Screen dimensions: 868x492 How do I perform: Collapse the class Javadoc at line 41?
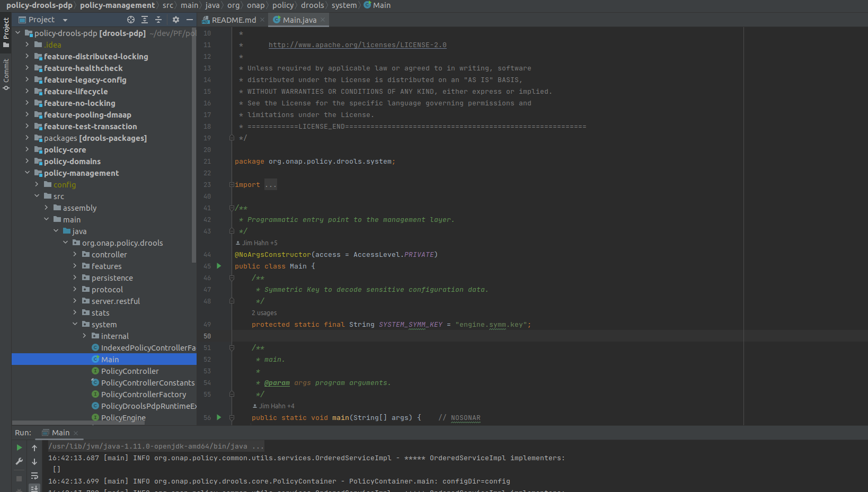(x=232, y=208)
